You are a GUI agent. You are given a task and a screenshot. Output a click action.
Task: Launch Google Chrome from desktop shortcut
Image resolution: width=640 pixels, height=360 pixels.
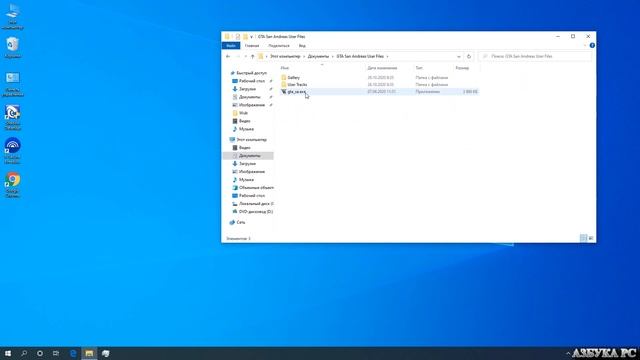13,184
